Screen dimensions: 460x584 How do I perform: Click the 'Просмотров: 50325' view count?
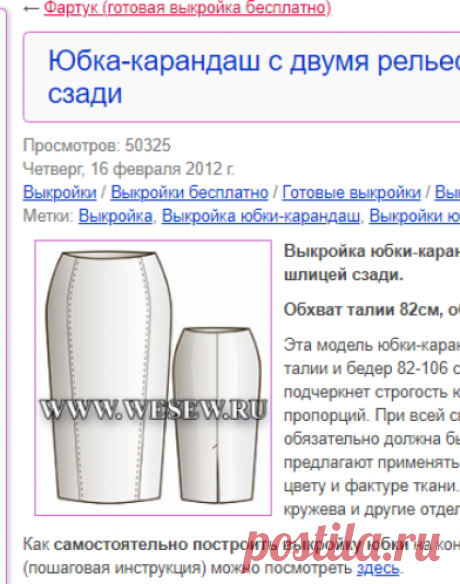(x=97, y=145)
